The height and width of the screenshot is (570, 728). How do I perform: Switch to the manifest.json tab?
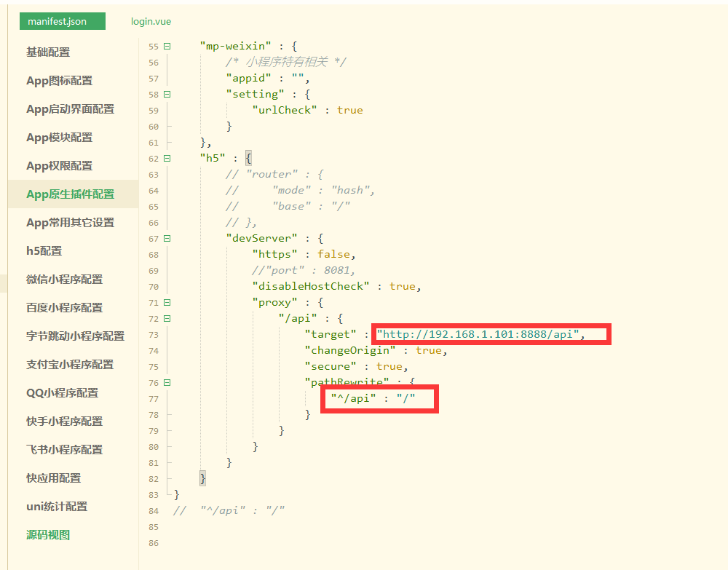[x=62, y=21]
